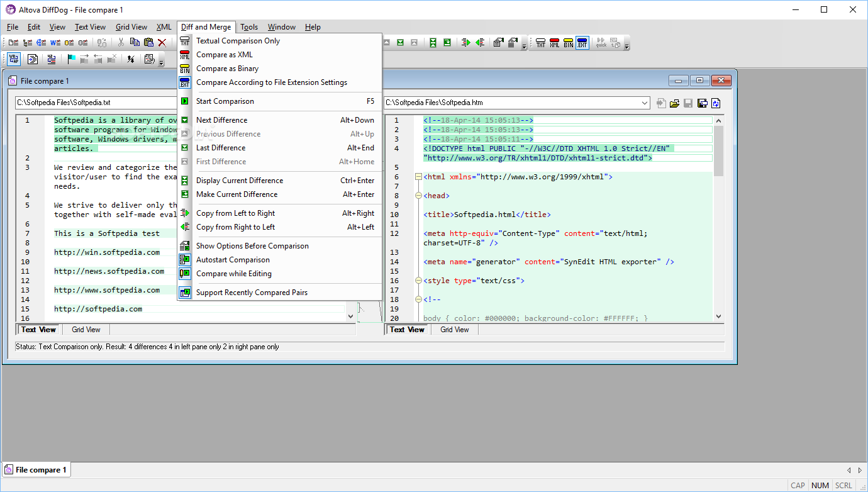Screen dimensions: 868x492
Task: Click the Compare XML Schemas toolbar icon
Action: (x=41, y=43)
